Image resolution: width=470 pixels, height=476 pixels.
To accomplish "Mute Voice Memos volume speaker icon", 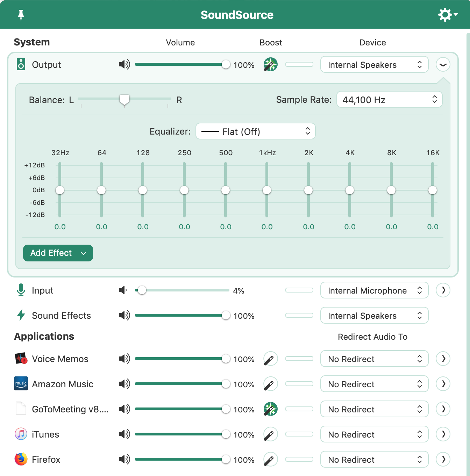I will click(124, 359).
